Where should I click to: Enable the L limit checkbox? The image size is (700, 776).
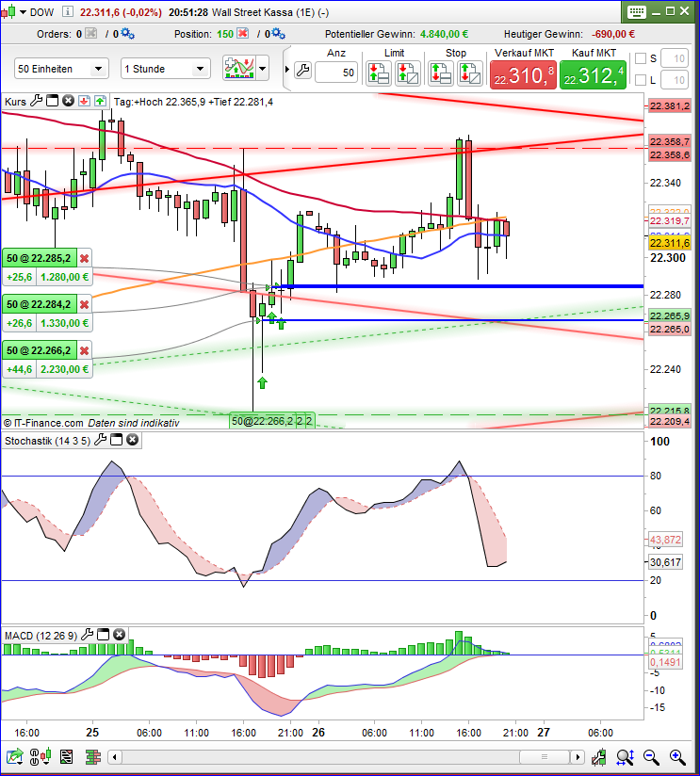point(641,80)
